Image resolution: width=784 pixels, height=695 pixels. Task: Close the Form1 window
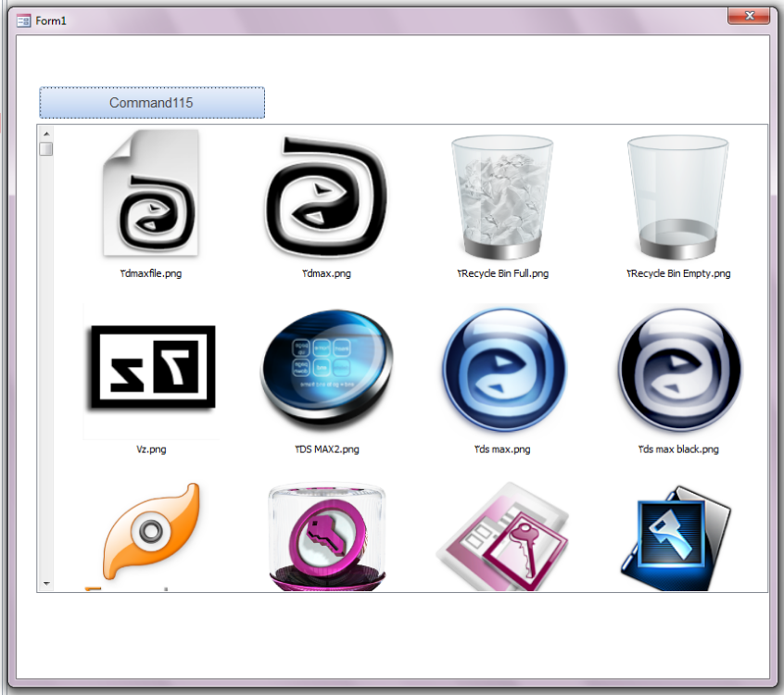[748, 16]
